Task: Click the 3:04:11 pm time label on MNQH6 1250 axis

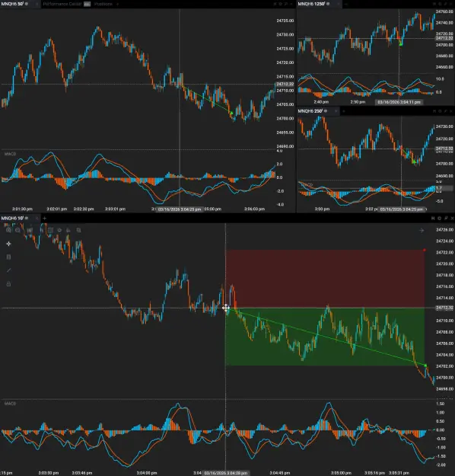Action: [399, 102]
